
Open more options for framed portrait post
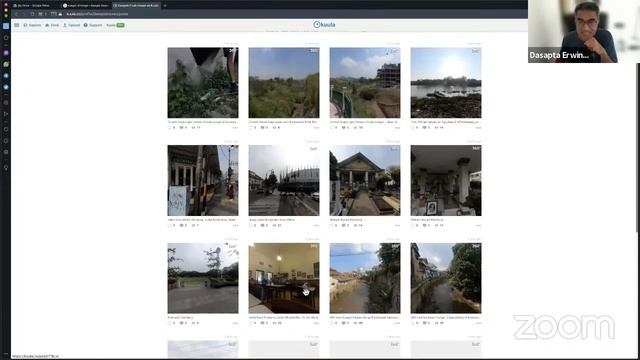coord(478,225)
